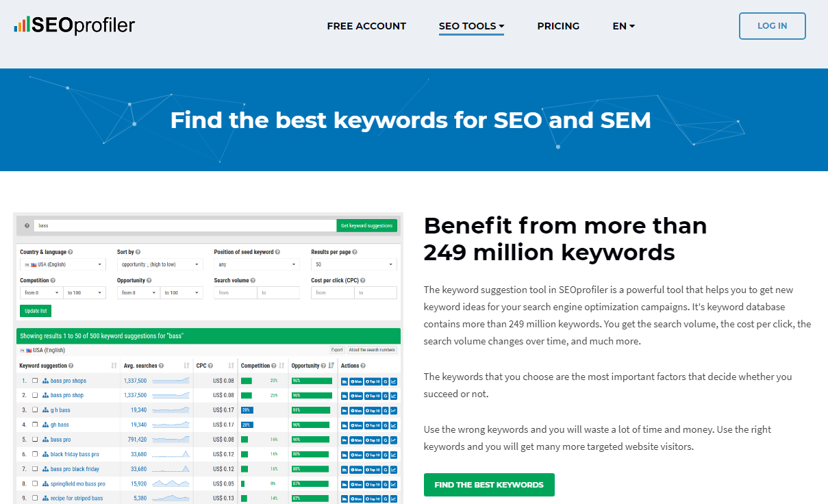Screen dimensions: 828x504
Task: Open Top 10 analysis for g h bass
Action: 373,409
